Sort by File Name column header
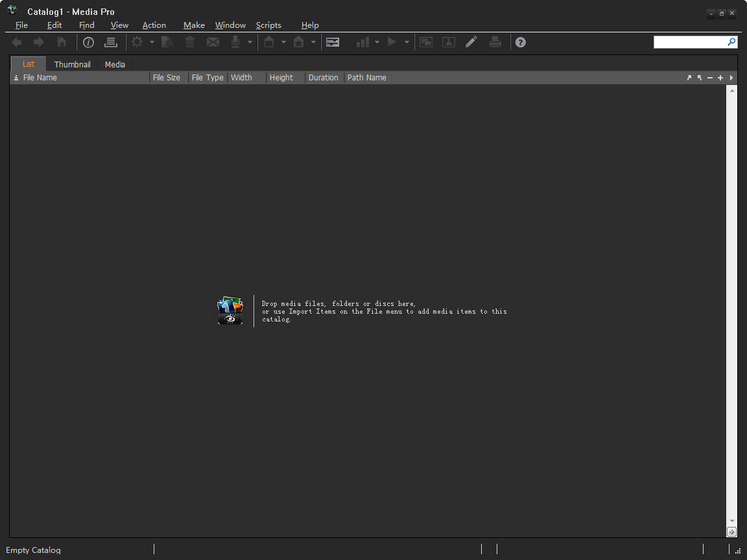Screen dimensions: 747x560 40,78
